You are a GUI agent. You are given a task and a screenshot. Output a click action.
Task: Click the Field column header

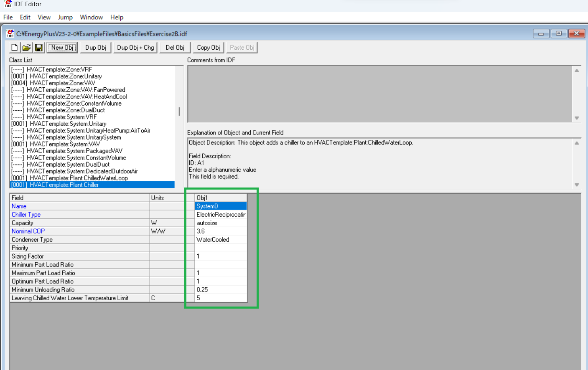79,198
